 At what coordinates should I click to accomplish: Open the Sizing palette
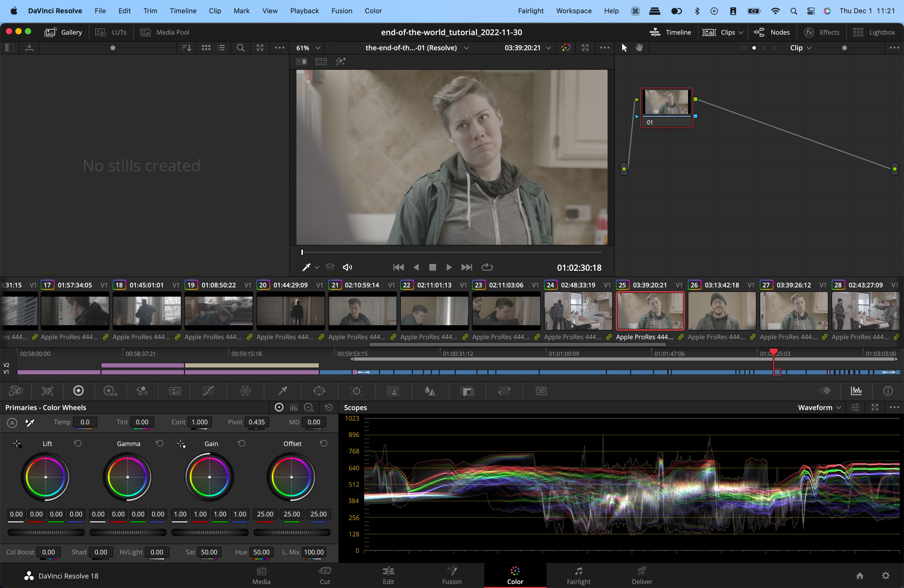pos(504,391)
